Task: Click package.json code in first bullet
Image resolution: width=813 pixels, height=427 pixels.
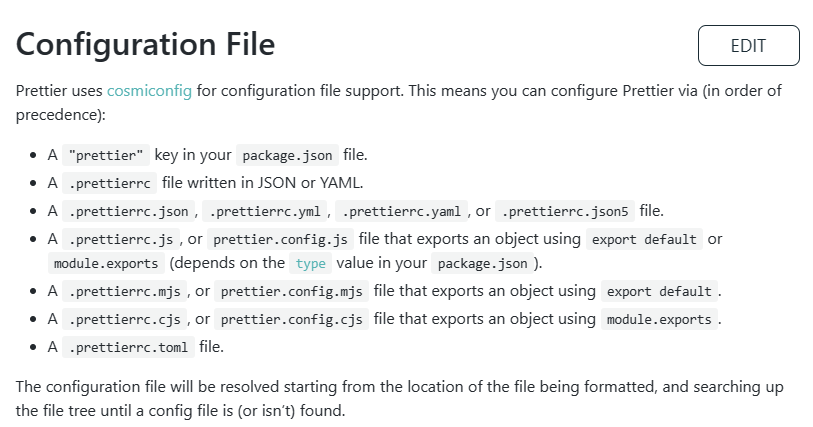Action: pyautogui.click(x=287, y=155)
